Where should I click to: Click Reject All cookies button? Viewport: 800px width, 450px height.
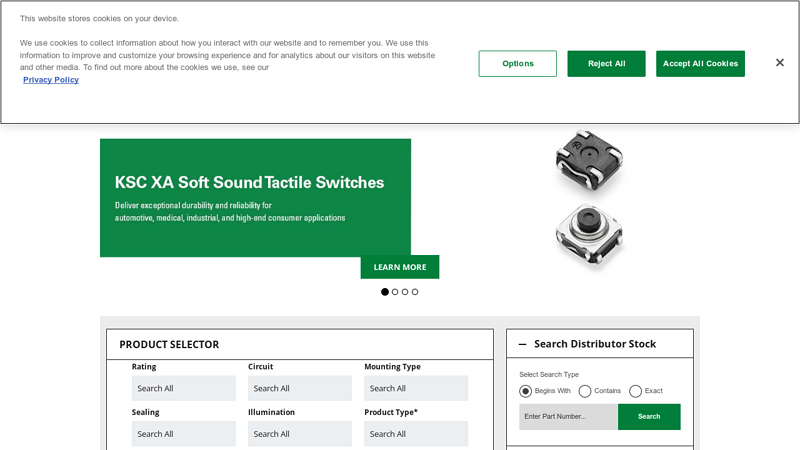click(x=606, y=64)
